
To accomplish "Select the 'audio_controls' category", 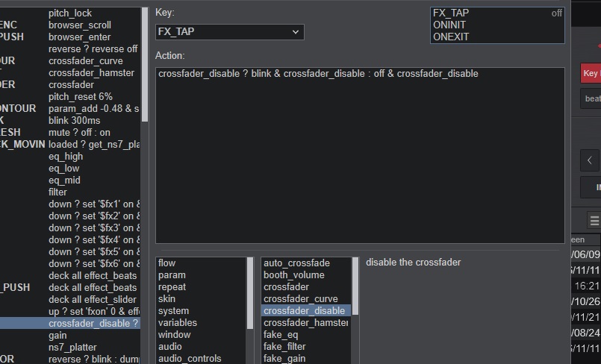I will (x=190, y=359).
